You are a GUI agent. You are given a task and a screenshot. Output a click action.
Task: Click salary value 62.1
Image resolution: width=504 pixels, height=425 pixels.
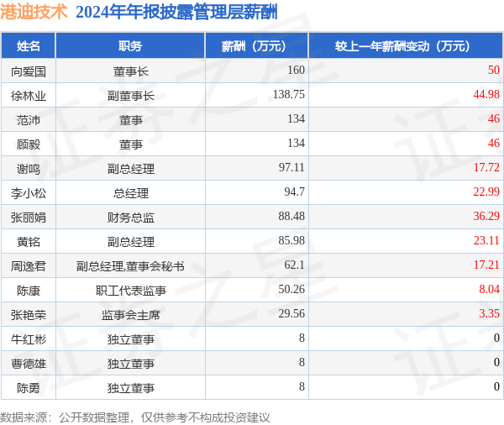[294, 265]
